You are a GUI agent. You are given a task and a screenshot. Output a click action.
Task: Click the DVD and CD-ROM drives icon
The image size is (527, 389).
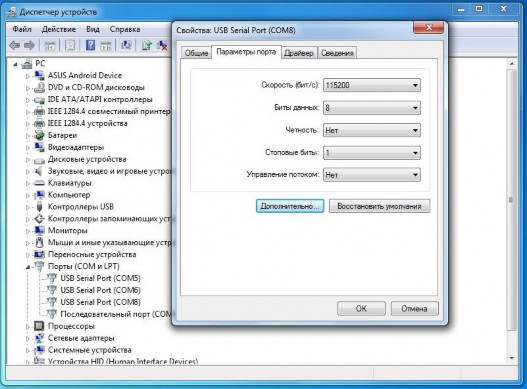(x=39, y=87)
